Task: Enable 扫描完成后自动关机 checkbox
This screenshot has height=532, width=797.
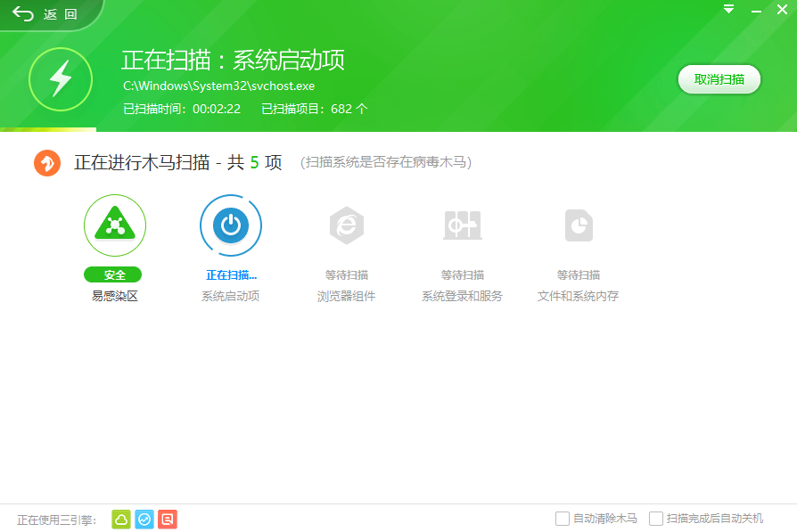Action: [656, 519]
